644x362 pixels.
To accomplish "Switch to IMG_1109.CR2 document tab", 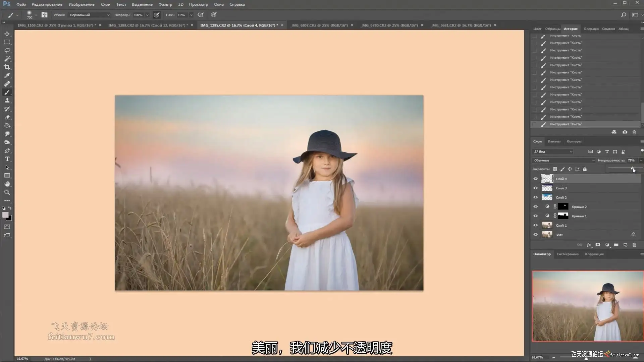I will 57,25.
